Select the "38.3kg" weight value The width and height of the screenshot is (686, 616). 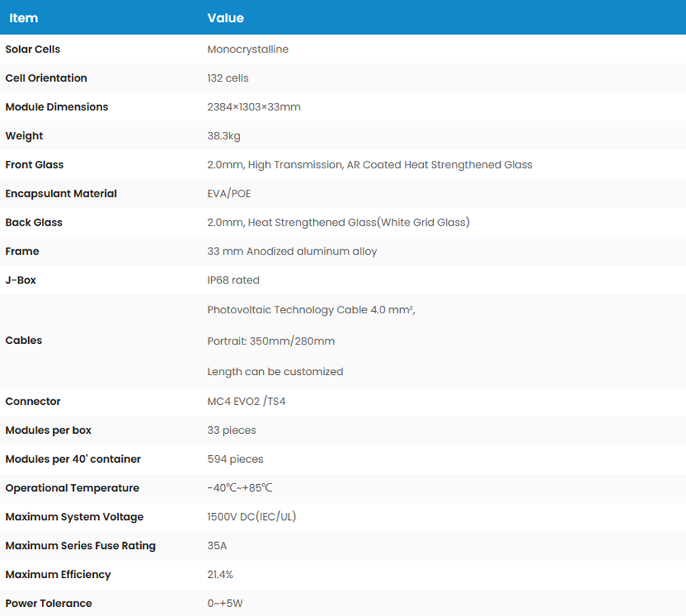[x=224, y=136]
